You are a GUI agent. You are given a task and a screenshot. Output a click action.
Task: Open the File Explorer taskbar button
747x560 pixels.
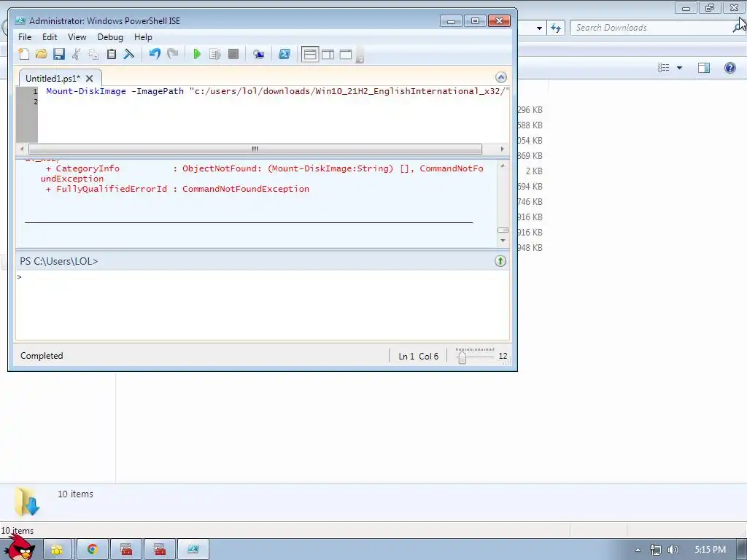(58, 550)
